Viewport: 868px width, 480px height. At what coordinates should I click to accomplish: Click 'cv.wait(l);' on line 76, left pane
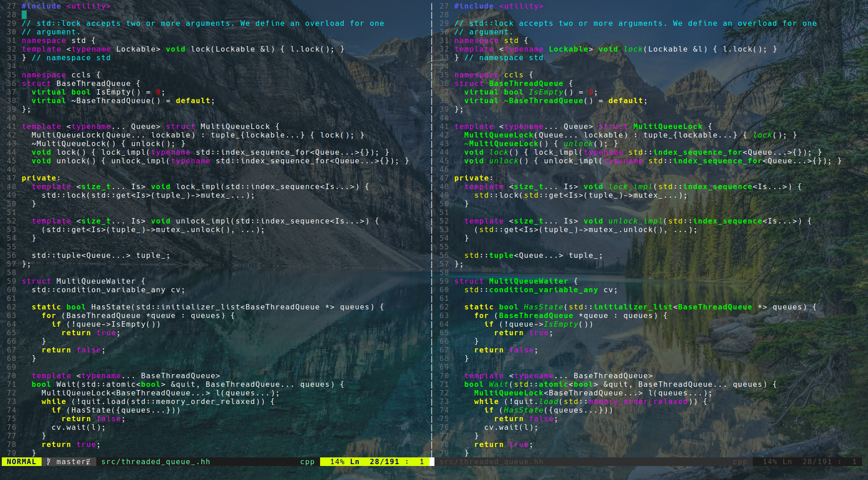pos(79,427)
